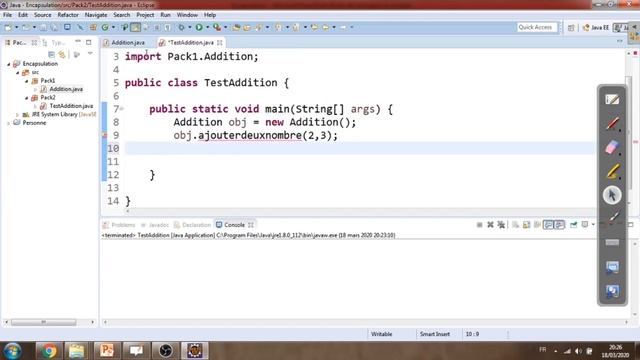Click the whiteboard icon atop annotation bar
This screenshot has width=640, height=360.
[x=612, y=99]
